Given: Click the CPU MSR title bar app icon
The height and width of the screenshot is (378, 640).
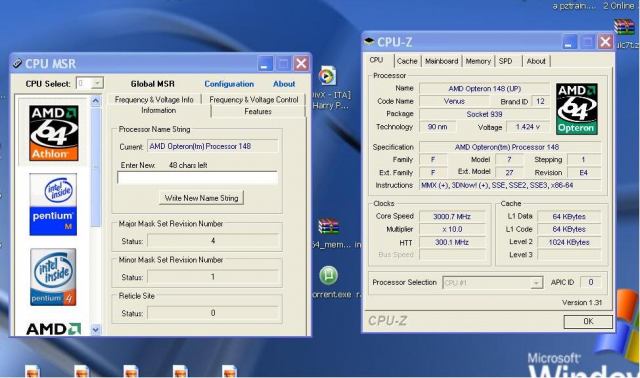Looking at the screenshot, I should coord(17,63).
